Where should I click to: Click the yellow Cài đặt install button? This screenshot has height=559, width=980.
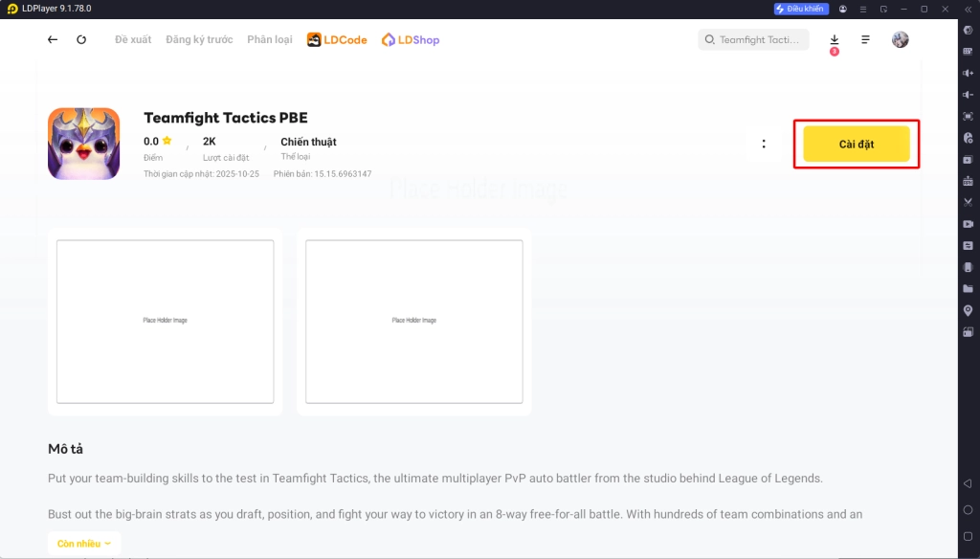point(856,144)
